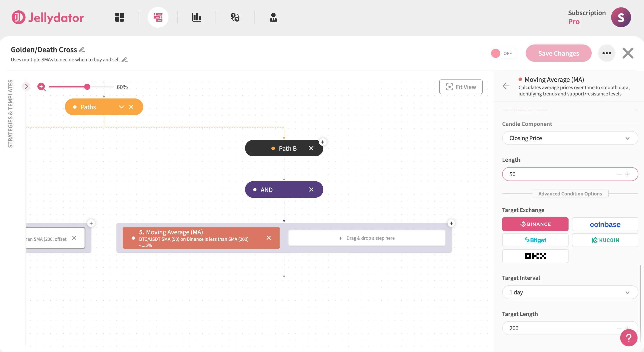Click the zoom slider handle
The image size is (644, 352).
[87, 87]
